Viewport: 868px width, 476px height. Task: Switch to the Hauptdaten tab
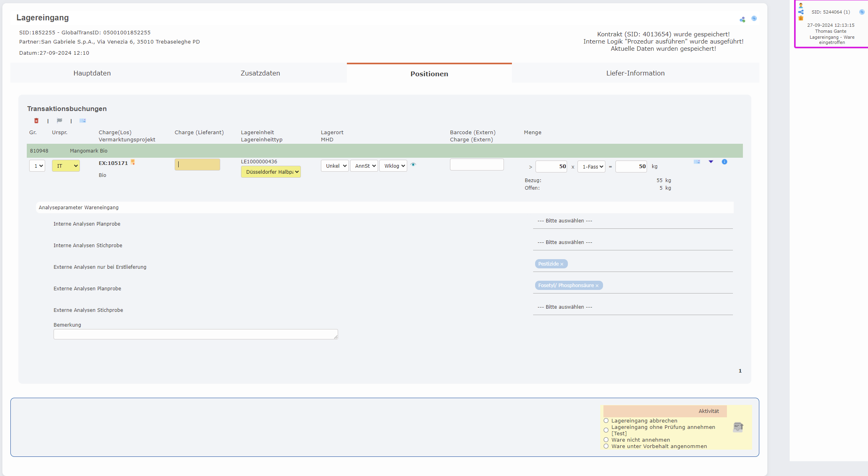[92, 73]
